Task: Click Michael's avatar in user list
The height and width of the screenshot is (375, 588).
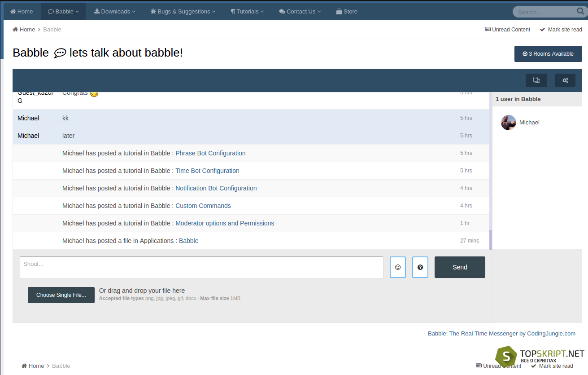Action: coord(509,123)
